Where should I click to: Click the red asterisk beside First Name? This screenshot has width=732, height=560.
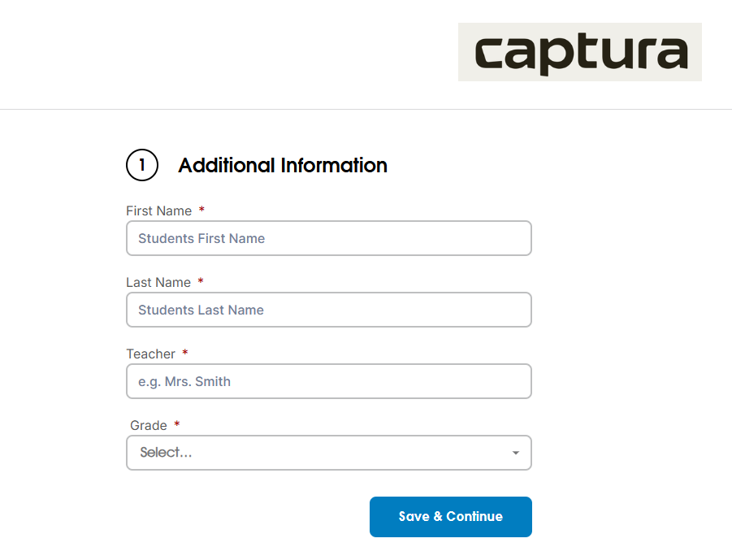coord(201,209)
